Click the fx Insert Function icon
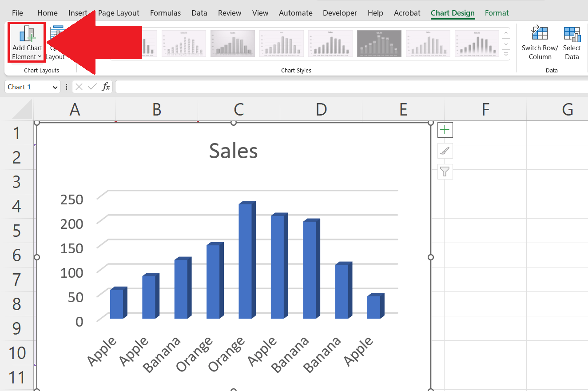The height and width of the screenshot is (391, 588). [x=106, y=87]
